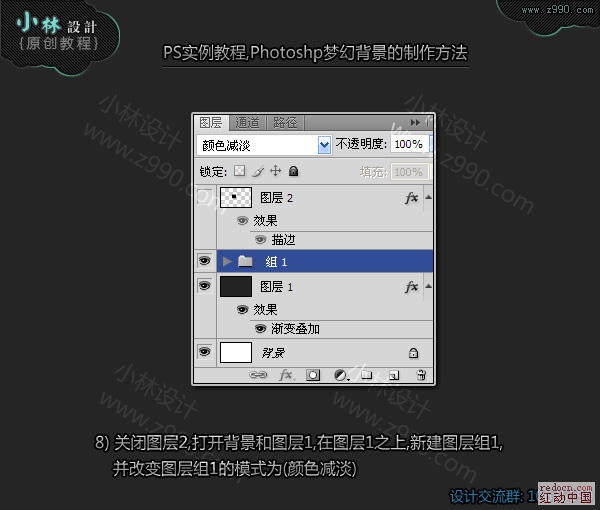
Task: Click the PS实例教程 title heading
Action: [315, 53]
